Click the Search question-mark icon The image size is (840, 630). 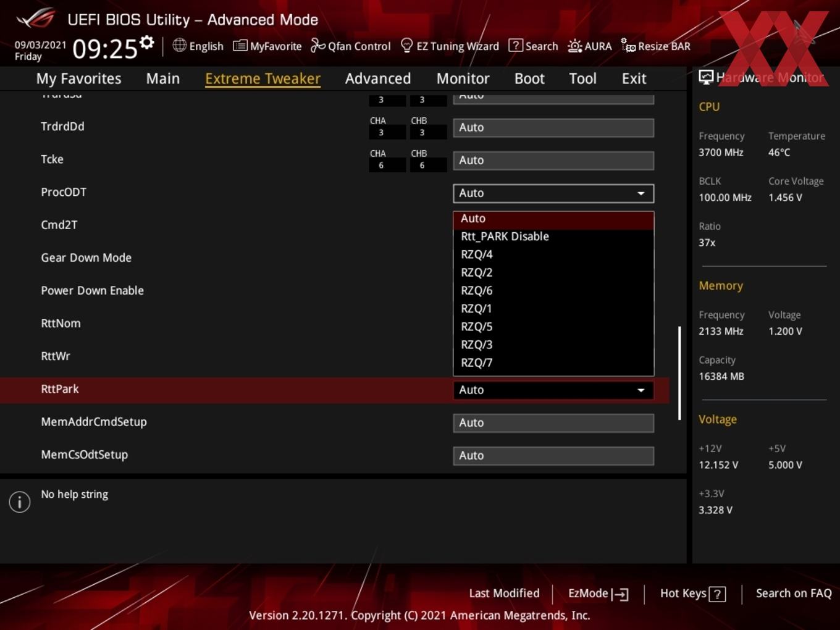[x=515, y=46]
